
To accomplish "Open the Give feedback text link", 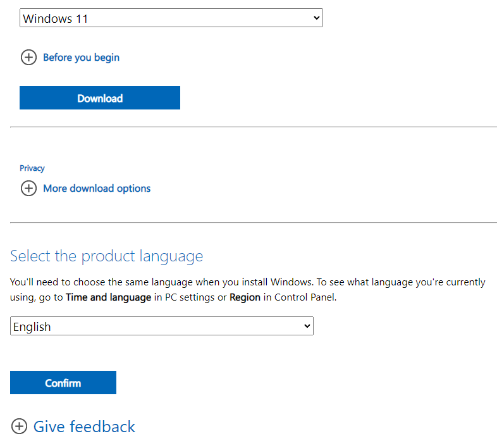I will coord(84,426).
